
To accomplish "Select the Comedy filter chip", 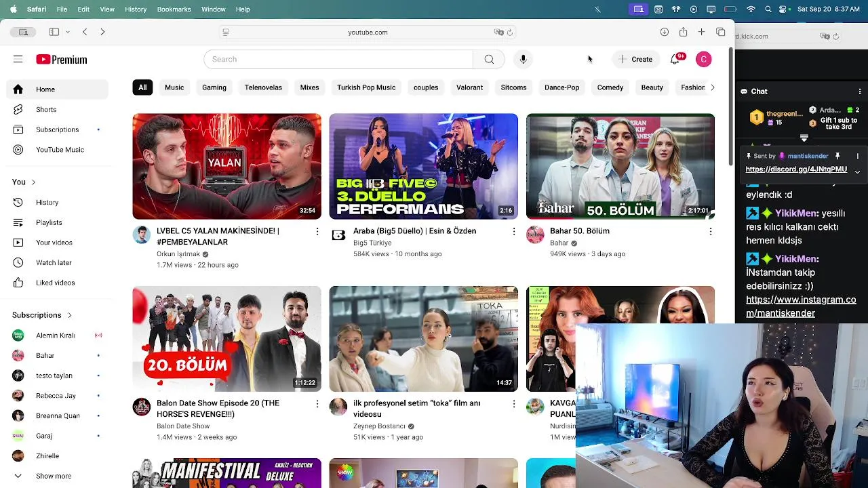I will pyautogui.click(x=610, y=87).
